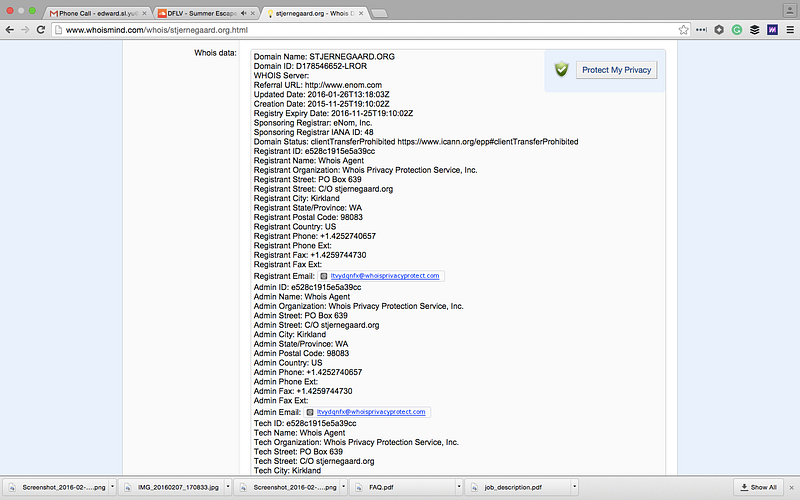Image resolution: width=800 pixels, height=500 pixels.
Task: Open job_description.pdf download
Action: point(518,487)
